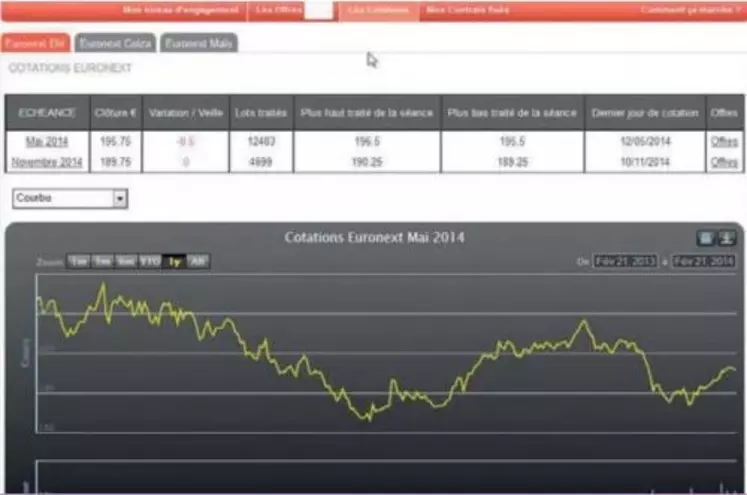Click the Variation / Veille column header

click(x=185, y=113)
